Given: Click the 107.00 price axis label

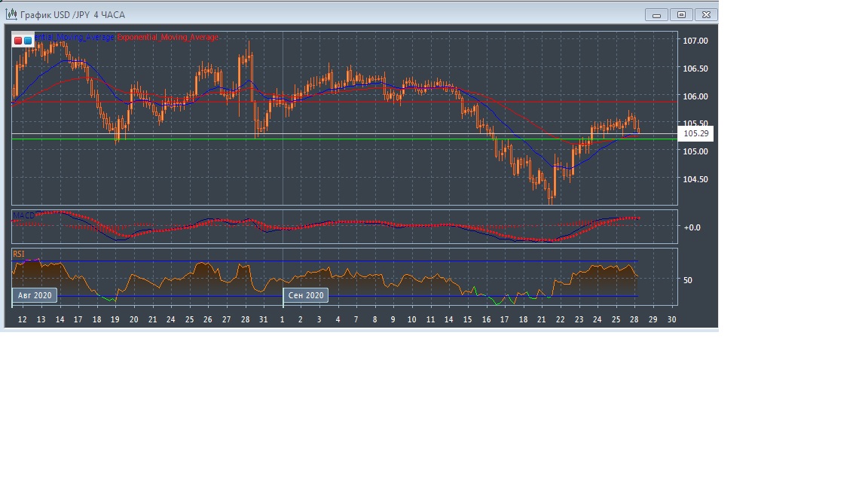Looking at the screenshot, I should pyautogui.click(x=695, y=41).
